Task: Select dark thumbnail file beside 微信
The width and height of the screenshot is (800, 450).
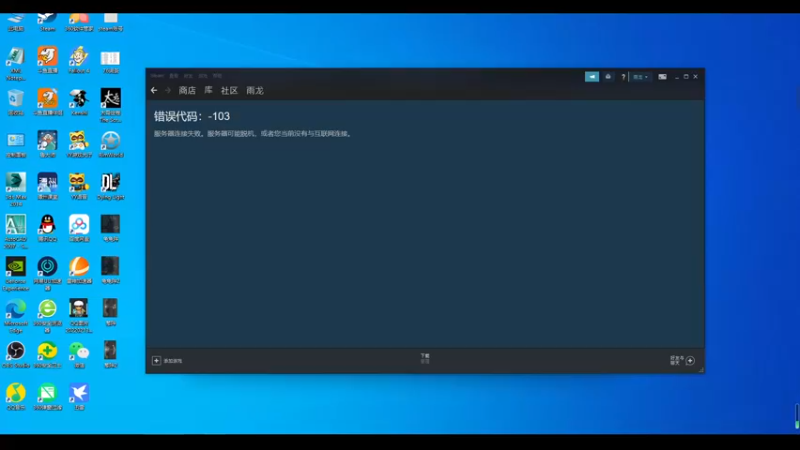Action: pyautogui.click(x=111, y=355)
